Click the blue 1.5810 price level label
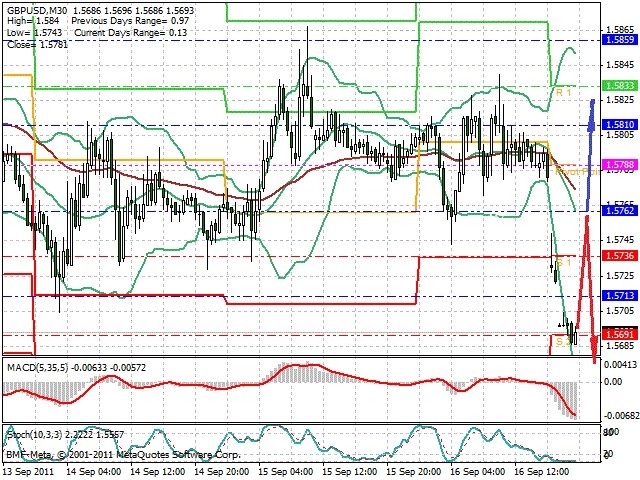The width and height of the screenshot is (640, 480). (x=620, y=125)
